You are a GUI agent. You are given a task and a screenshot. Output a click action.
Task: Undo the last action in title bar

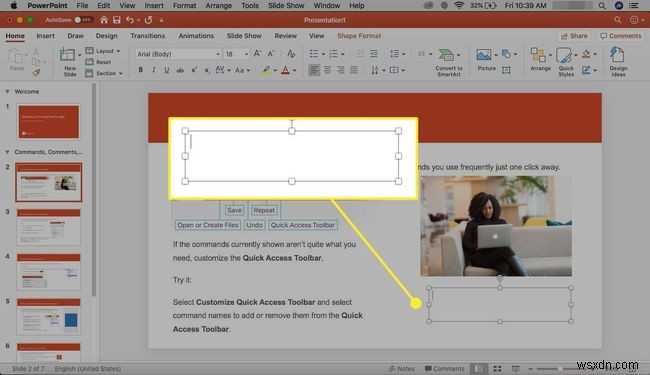pyautogui.click(x=130, y=20)
